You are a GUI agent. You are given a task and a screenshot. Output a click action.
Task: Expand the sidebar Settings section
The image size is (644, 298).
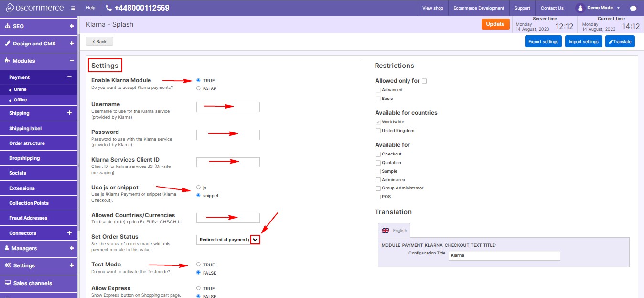[71, 265]
